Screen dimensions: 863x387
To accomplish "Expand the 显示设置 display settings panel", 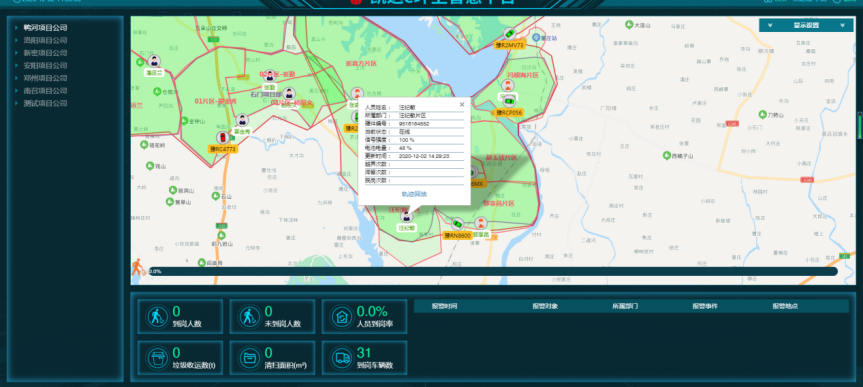I will coord(806,25).
